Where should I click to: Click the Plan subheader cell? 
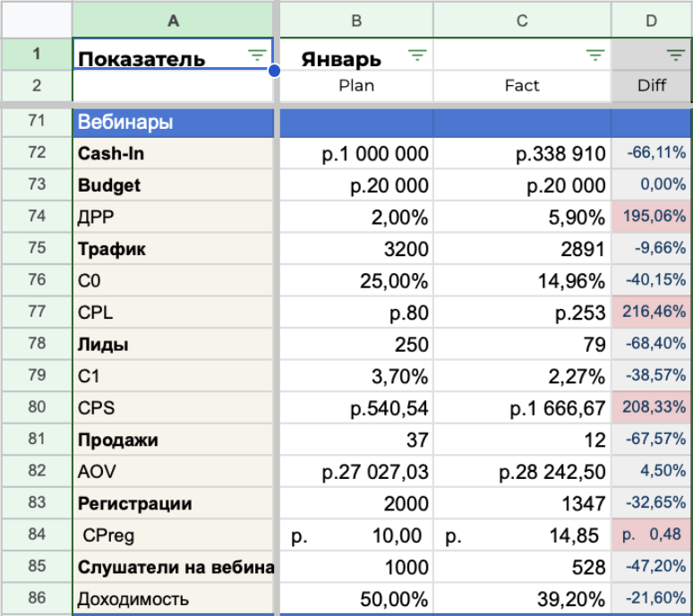pyautogui.click(x=356, y=86)
